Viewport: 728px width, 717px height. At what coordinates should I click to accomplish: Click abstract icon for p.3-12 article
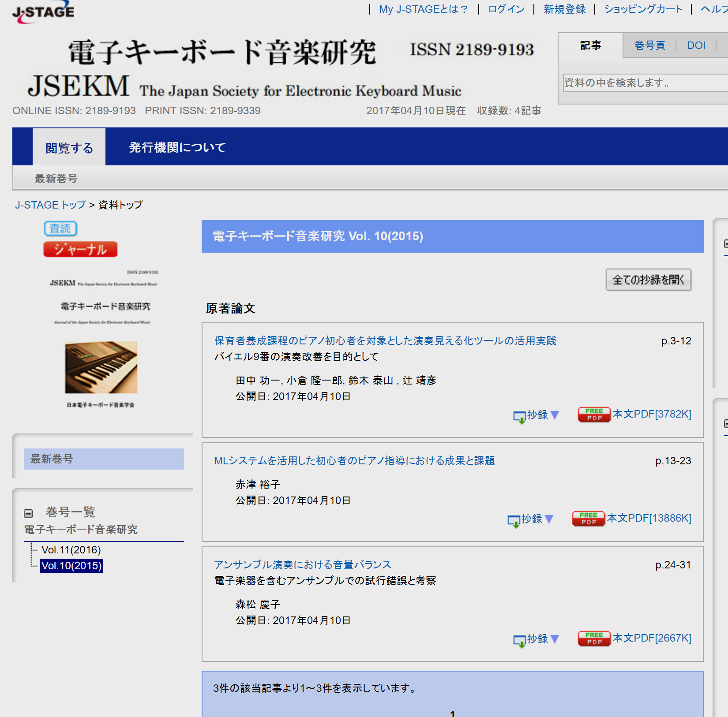(x=519, y=417)
